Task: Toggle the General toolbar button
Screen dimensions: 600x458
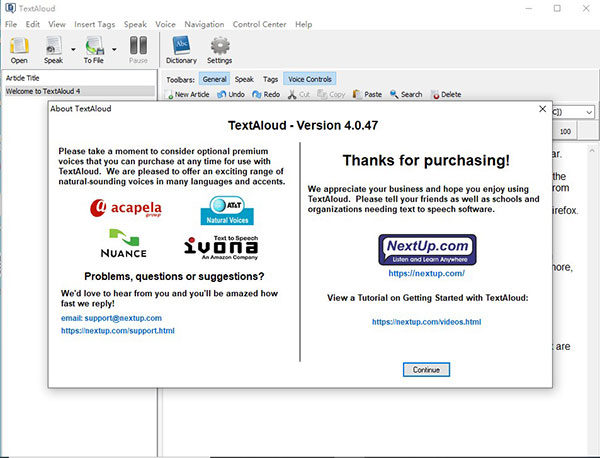Action: (214, 79)
